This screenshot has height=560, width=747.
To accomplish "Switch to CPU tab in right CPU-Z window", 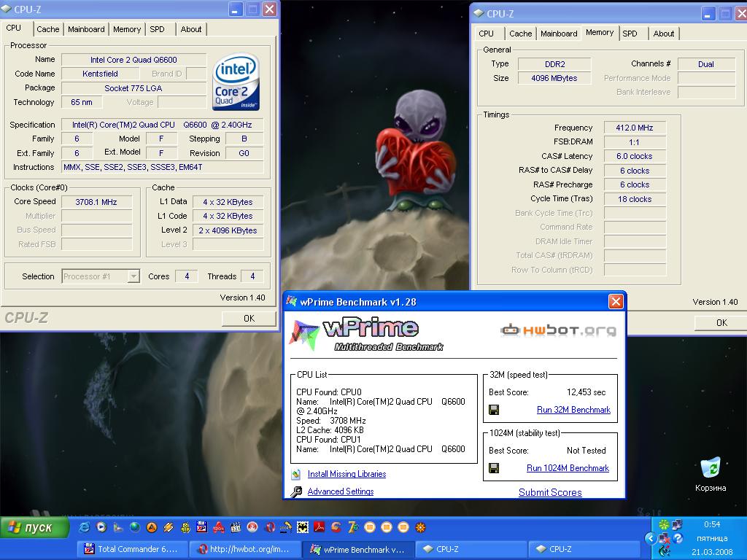I will coord(486,34).
